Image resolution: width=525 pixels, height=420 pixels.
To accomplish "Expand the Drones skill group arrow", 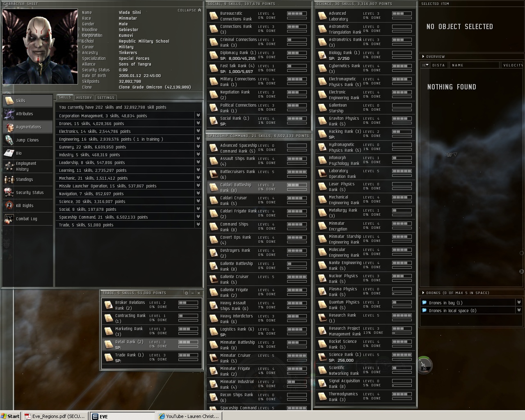I will pyautogui.click(x=198, y=123).
